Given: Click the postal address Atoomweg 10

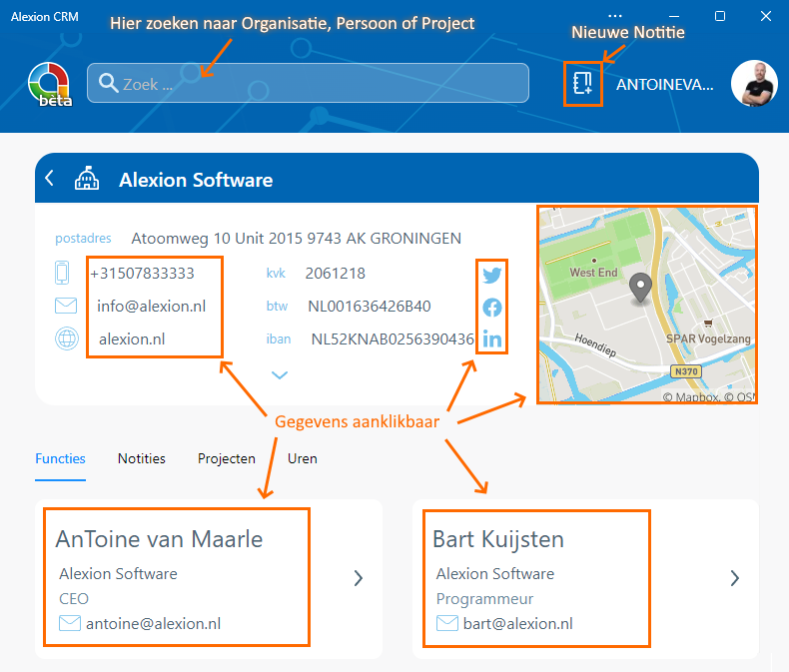Looking at the screenshot, I should pyautogui.click(x=297, y=238).
